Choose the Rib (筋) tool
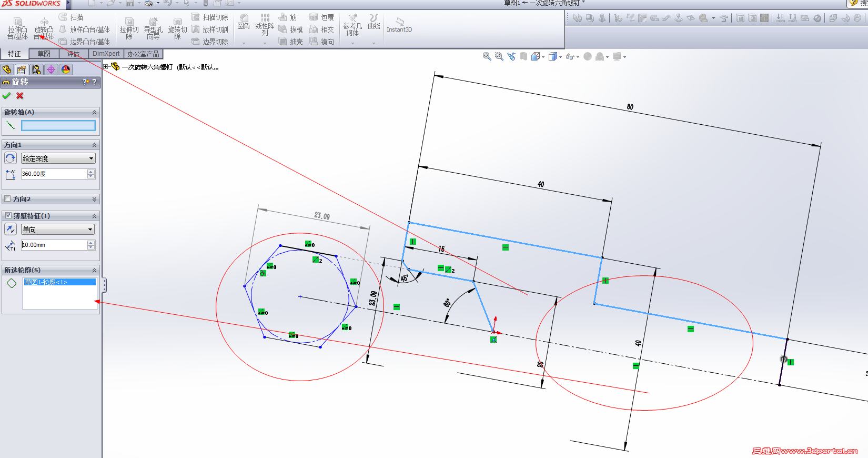Image resolution: width=868 pixels, height=458 pixels. (288, 17)
